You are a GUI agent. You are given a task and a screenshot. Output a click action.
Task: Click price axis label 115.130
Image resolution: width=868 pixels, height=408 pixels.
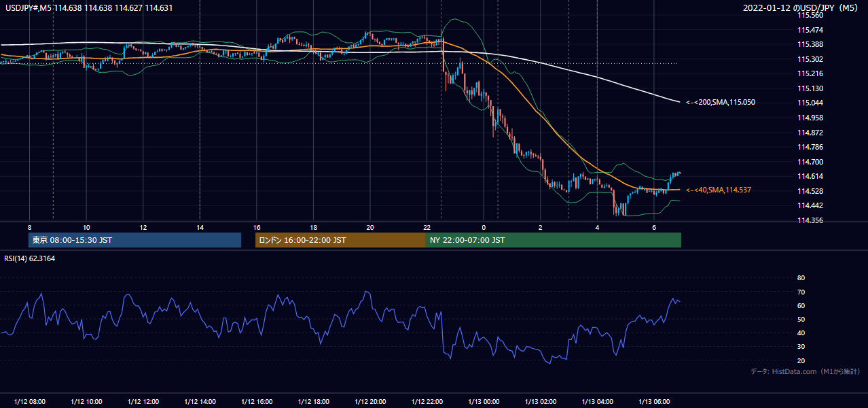click(810, 88)
